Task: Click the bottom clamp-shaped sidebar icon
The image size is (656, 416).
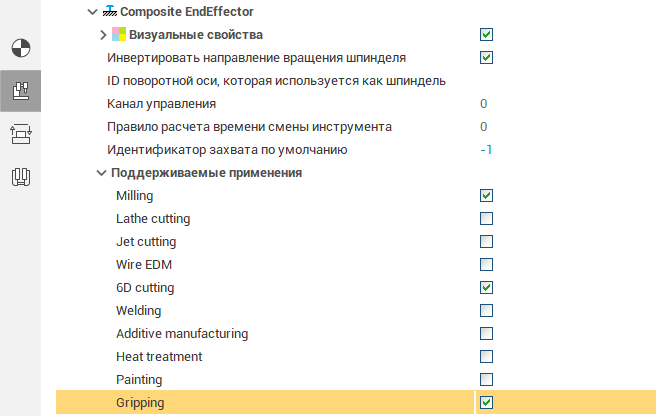Action: [20, 178]
